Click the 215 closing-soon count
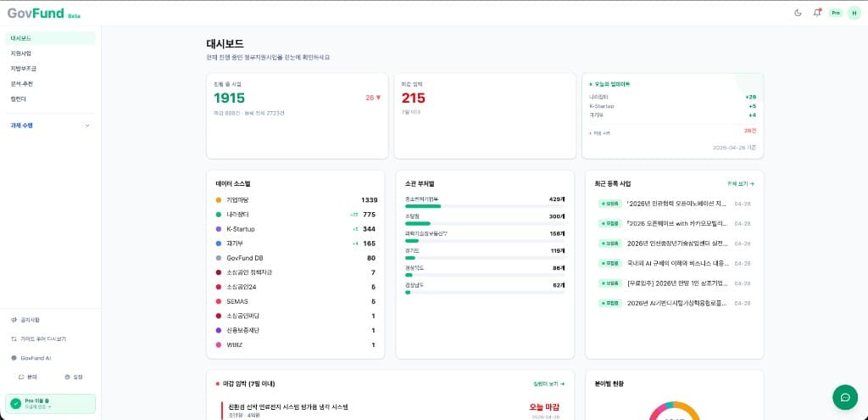 coord(414,98)
